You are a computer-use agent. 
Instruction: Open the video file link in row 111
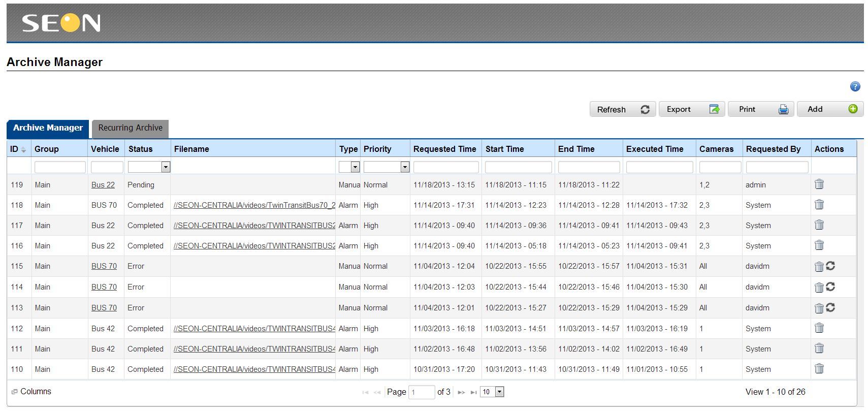click(254, 349)
